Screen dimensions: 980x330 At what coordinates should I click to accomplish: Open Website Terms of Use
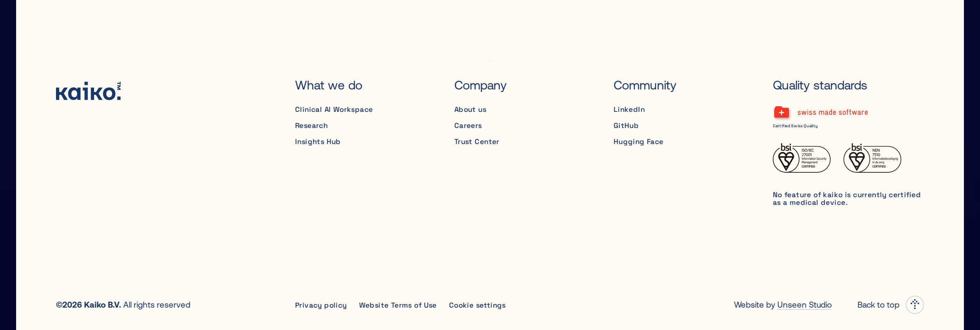398,305
